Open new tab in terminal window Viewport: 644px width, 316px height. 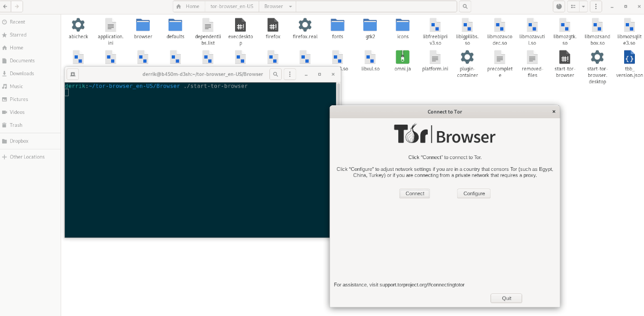(73, 74)
